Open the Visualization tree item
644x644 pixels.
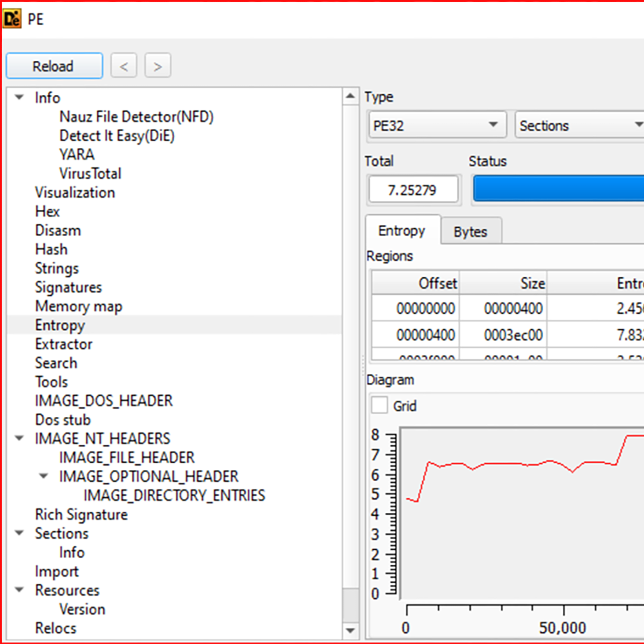[x=75, y=193]
